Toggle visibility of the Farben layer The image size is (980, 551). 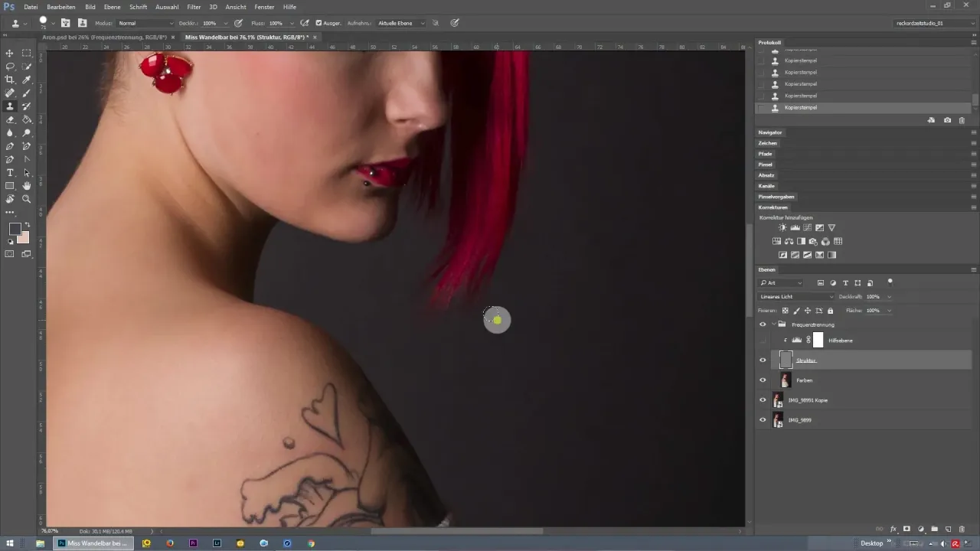click(762, 380)
